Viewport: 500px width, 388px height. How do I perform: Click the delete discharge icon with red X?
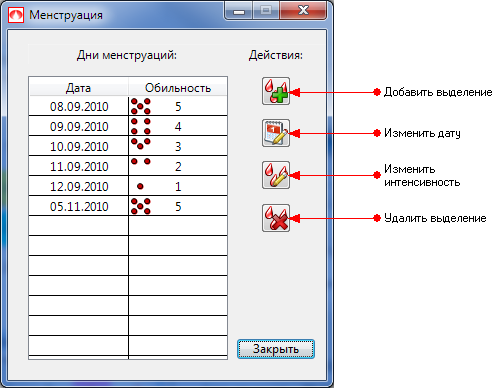276,218
